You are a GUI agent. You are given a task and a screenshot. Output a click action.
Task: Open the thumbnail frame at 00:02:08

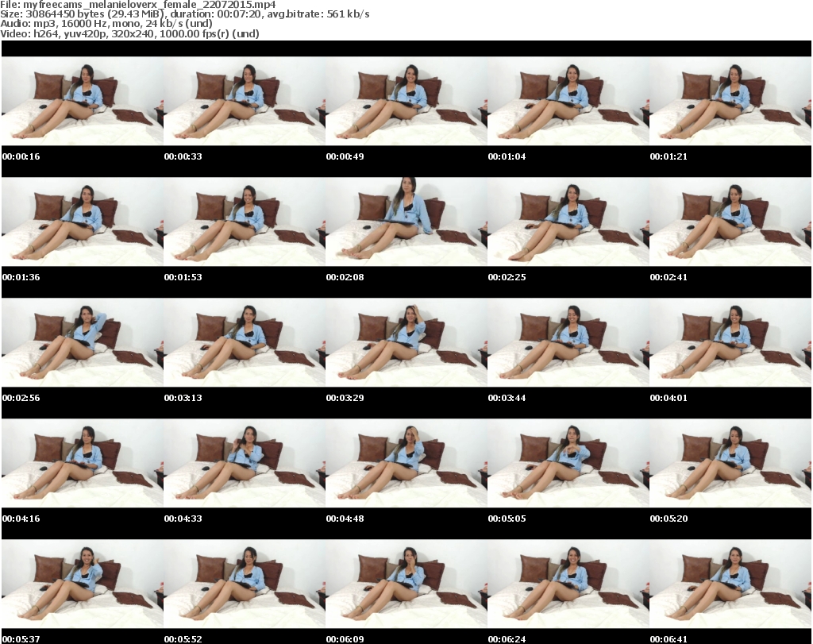click(406, 222)
